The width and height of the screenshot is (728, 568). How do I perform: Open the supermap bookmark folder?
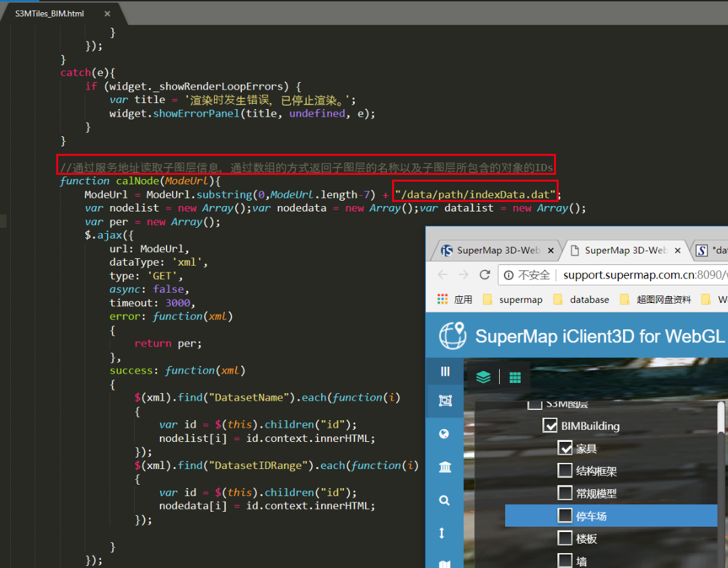pyautogui.click(x=513, y=300)
